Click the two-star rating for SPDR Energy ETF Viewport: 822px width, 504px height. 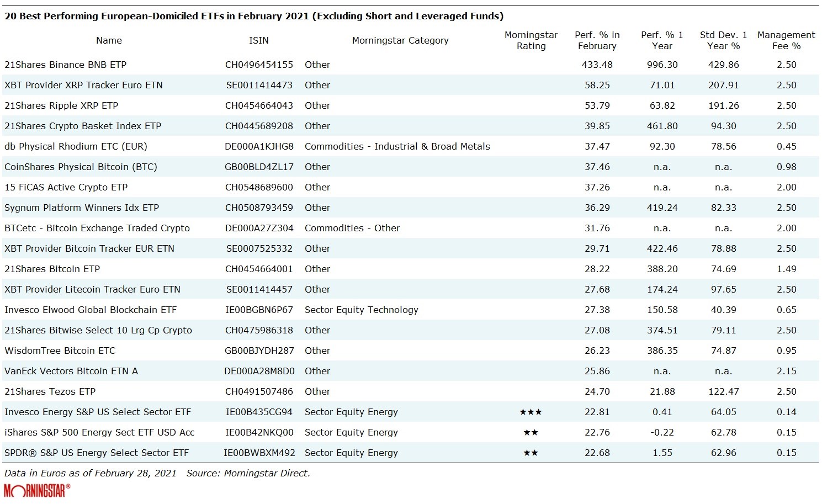pos(531,453)
